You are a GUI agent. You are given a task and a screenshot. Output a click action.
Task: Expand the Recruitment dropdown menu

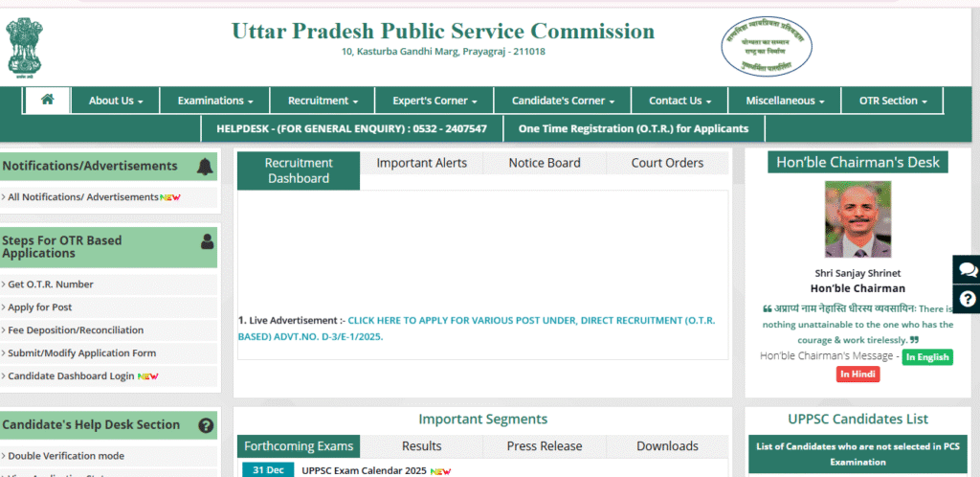pyautogui.click(x=323, y=101)
